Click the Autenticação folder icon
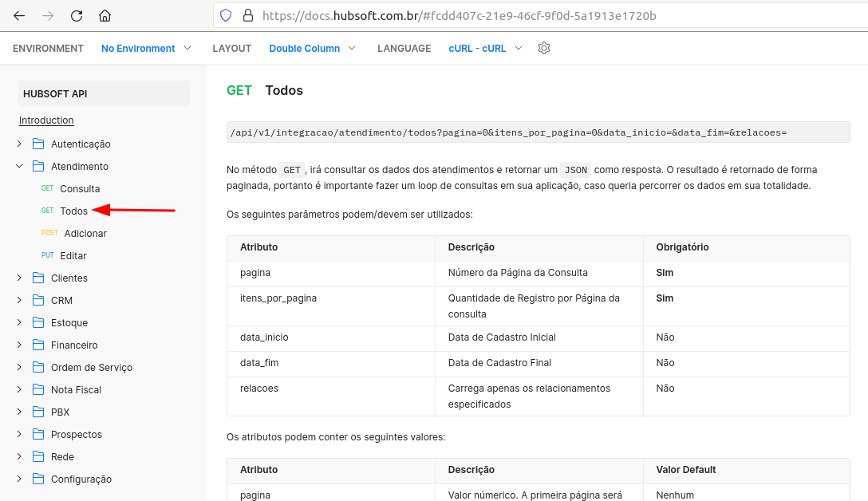The image size is (868, 501). click(38, 144)
